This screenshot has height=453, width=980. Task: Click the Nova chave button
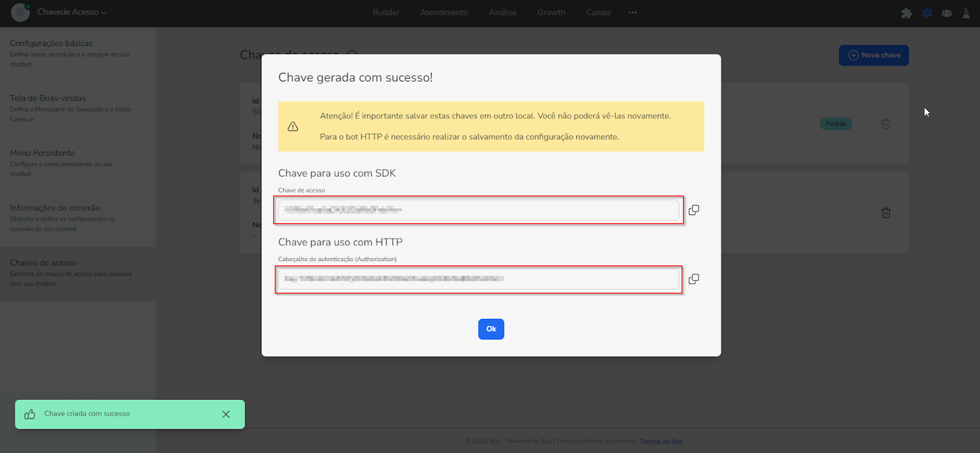873,55
